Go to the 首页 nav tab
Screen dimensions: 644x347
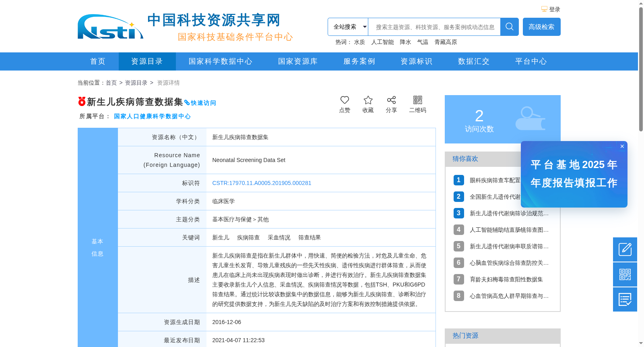(98, 61)
